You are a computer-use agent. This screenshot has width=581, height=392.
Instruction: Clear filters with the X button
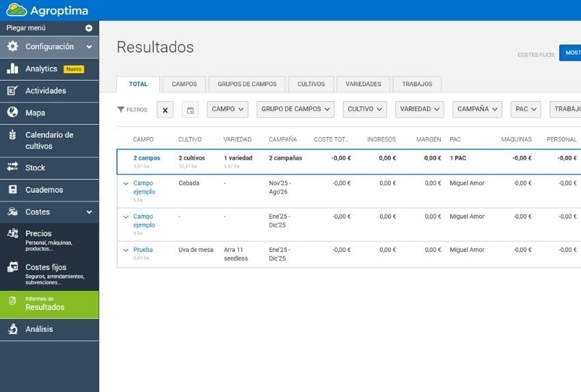[x=165, y=110]
